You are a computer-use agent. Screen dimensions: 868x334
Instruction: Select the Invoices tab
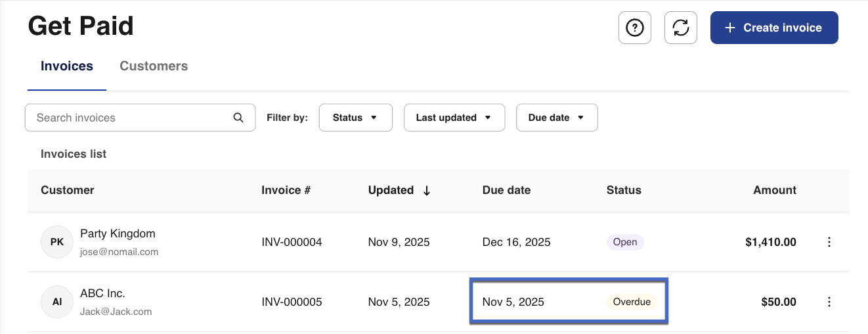pos(67,66)
